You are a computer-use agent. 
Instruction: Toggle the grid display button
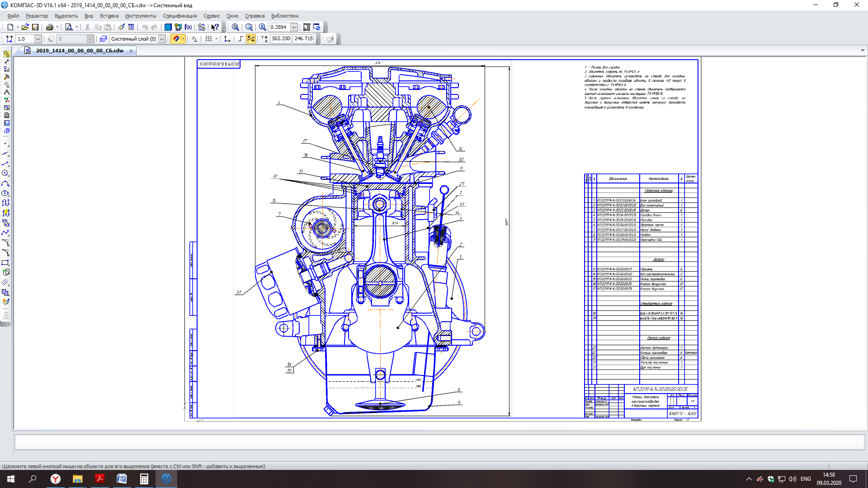(x=208, y=39)
